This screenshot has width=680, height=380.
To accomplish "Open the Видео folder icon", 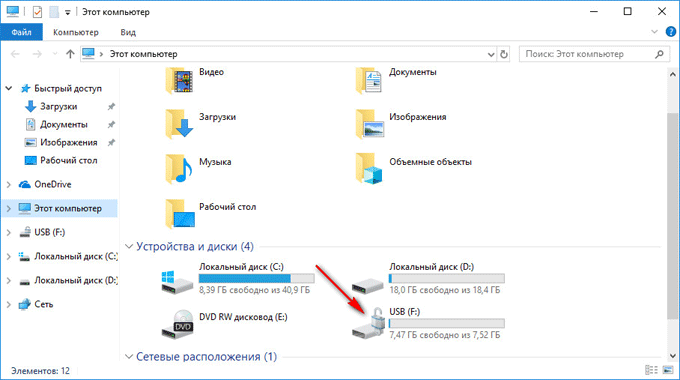I will [x=179, y=80].
